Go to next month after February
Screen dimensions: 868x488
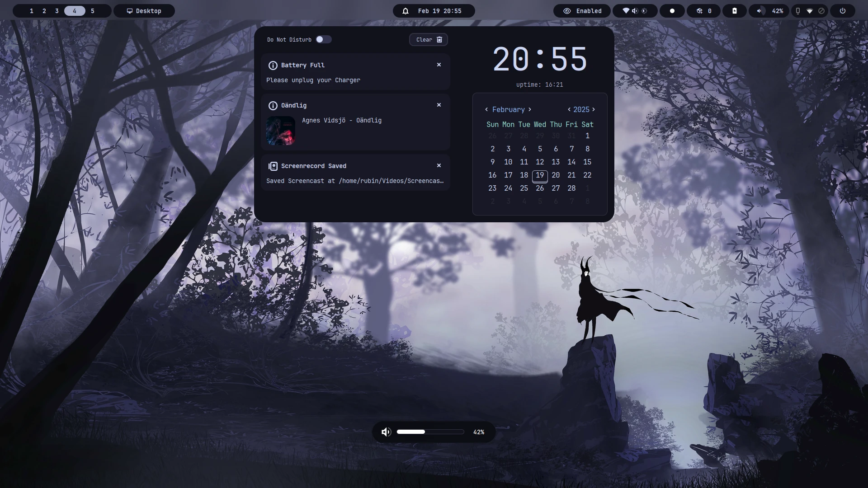click(530, 109)
